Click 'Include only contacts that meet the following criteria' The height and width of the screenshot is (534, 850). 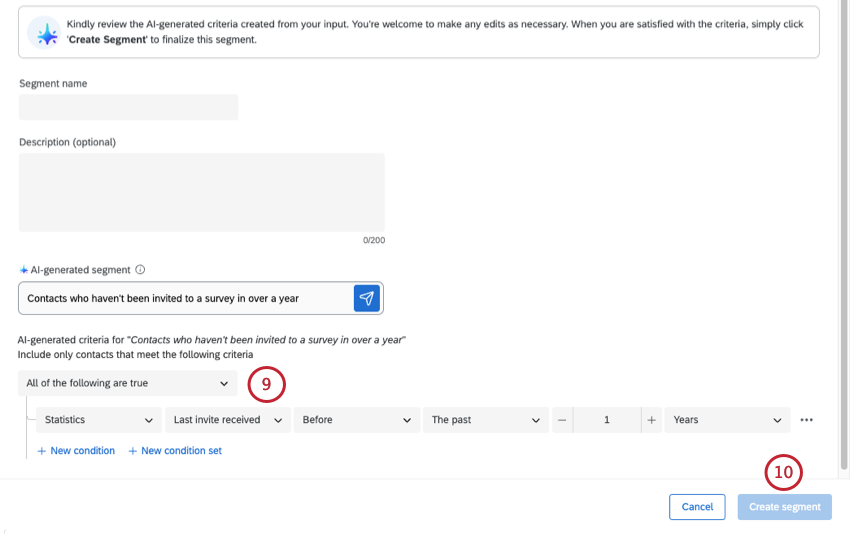tap(136, 355)
